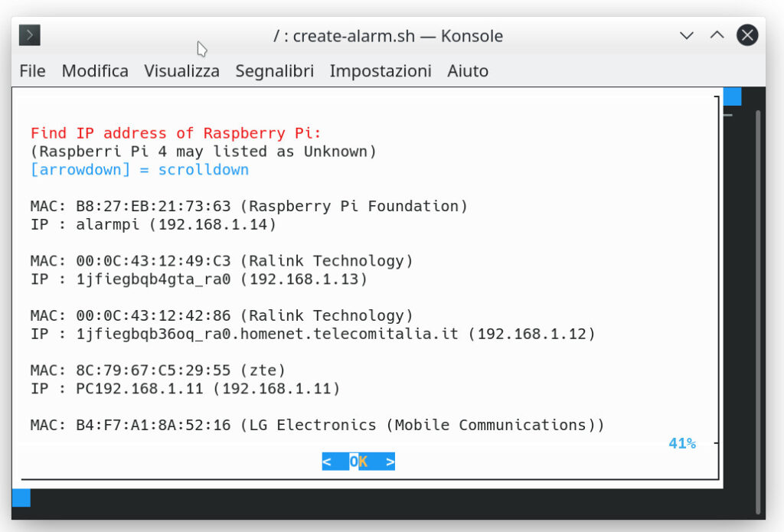Confirm the dialog with the OK button
Screen dimensions: 784x532
pos(358,461)
